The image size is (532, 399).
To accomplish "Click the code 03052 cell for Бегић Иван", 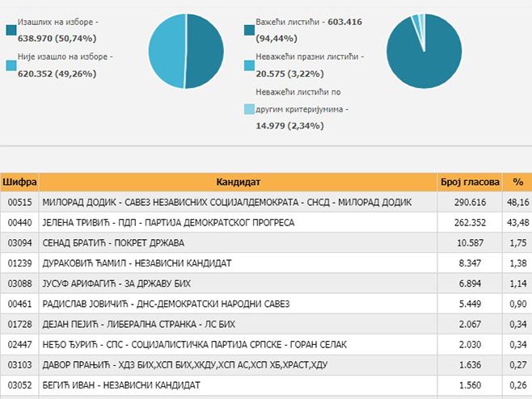I will pyautogui.click(x=19, y=385).
